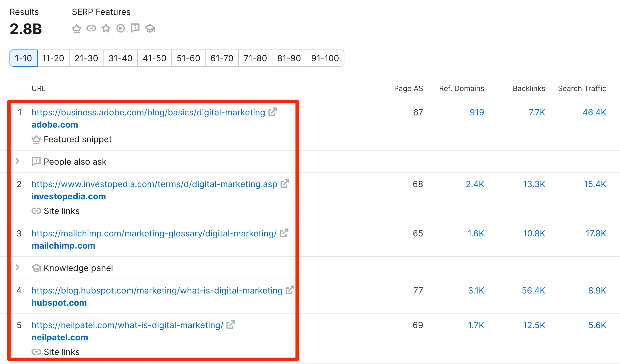Click the knowledge panel graduation cap icon in SERP Features

click(150, 29)
